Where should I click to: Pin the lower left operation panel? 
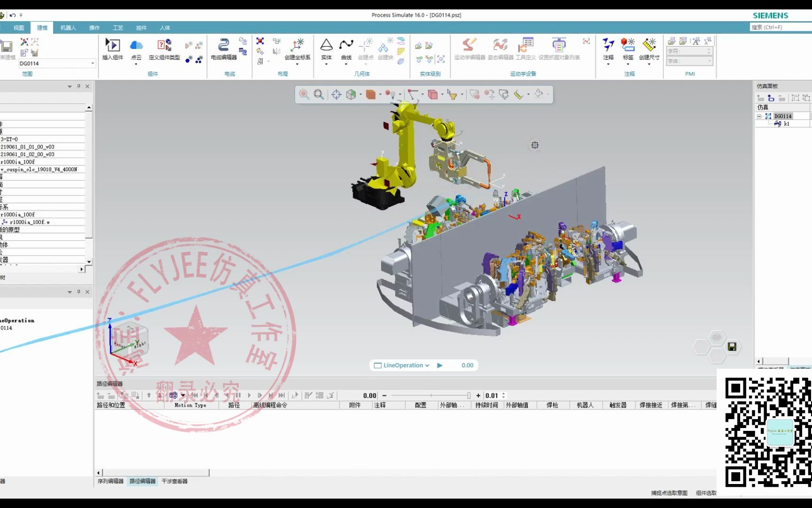[78, 292]
